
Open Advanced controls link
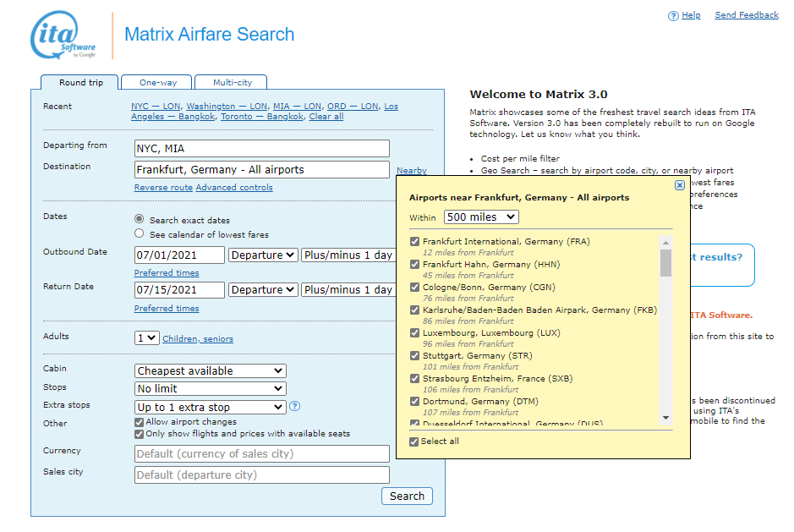point(234,188)
